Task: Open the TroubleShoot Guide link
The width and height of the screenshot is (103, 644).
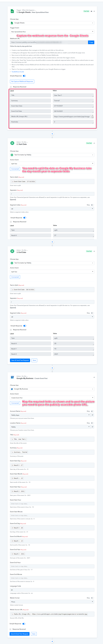Action: (x=18, y=72)
